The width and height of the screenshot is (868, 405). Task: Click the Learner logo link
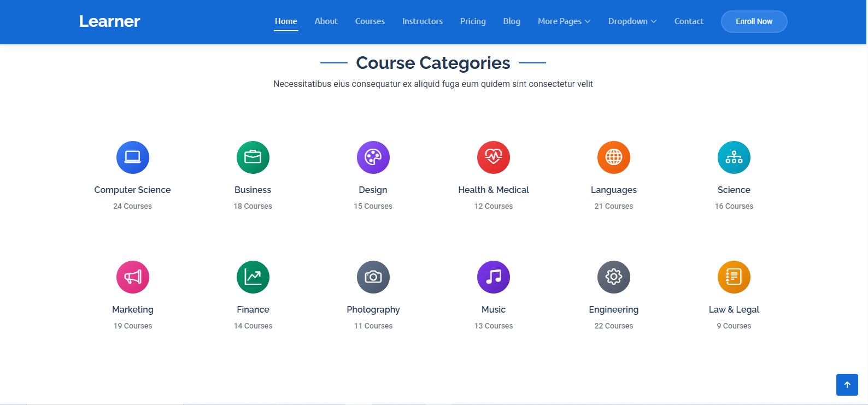[109, 21]
